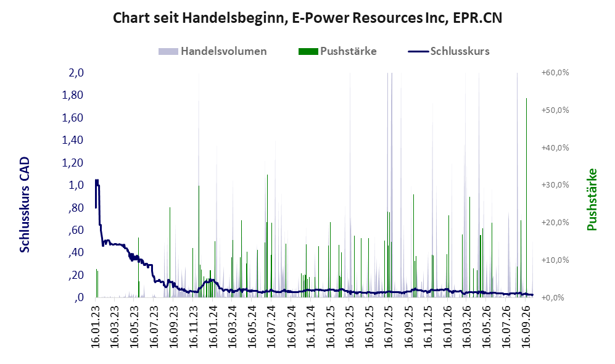Click the 16.05.24 date label

[252, 326]
